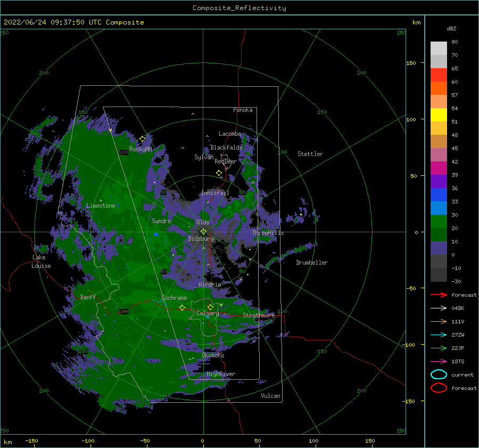This screenshot has width=479, height=448.
Task: Click the magenta 18TS arrow in legend
Action: point(439,362)
